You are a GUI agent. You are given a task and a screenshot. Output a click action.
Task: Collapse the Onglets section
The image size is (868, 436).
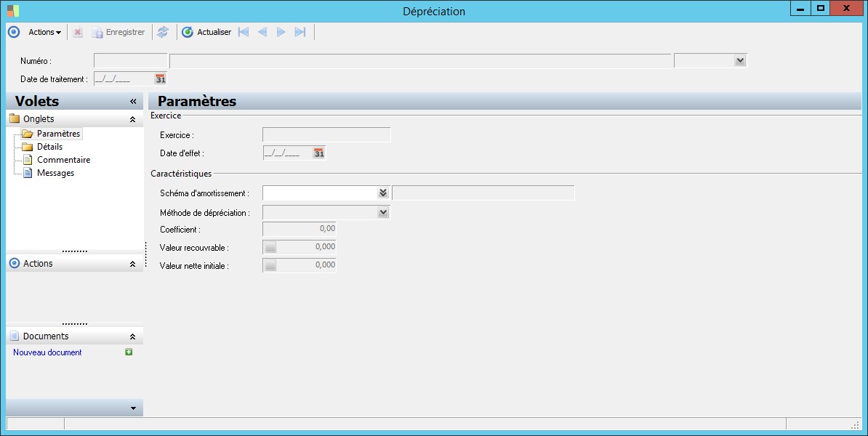coord(132,119)
